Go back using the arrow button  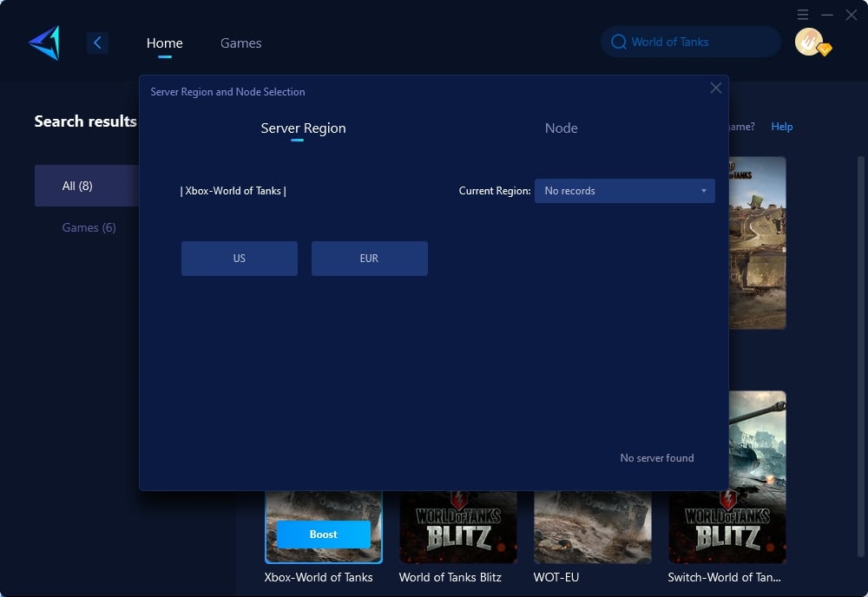(x=97, y=43)
